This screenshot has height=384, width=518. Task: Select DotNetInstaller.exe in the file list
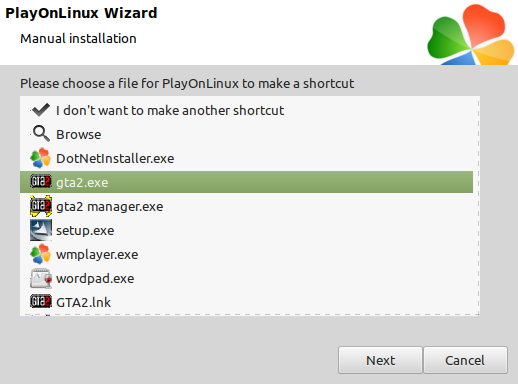pyautogui.click(x=246, y=158)
